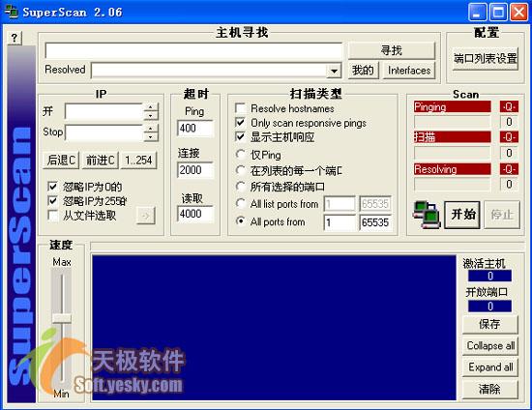Increase the 开 start IP spinner
This screenshot has height=410, width=532.
click(151, 107)
